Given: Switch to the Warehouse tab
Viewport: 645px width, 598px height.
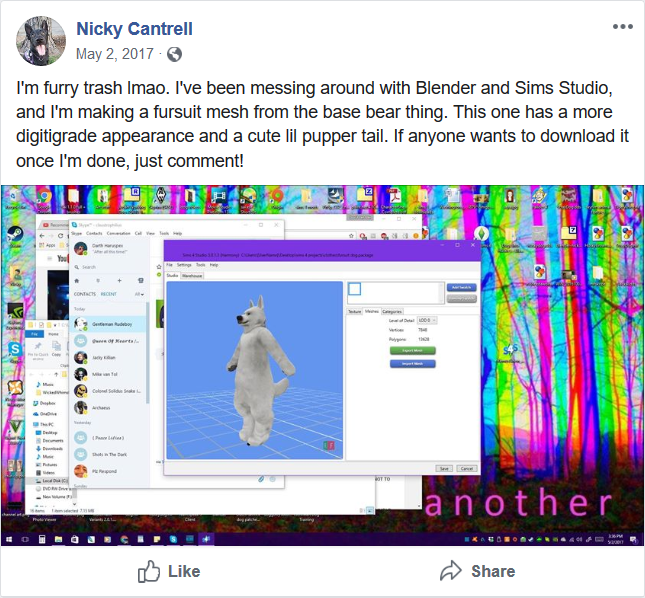Looking at the screenshot, I should pos(192,276).
